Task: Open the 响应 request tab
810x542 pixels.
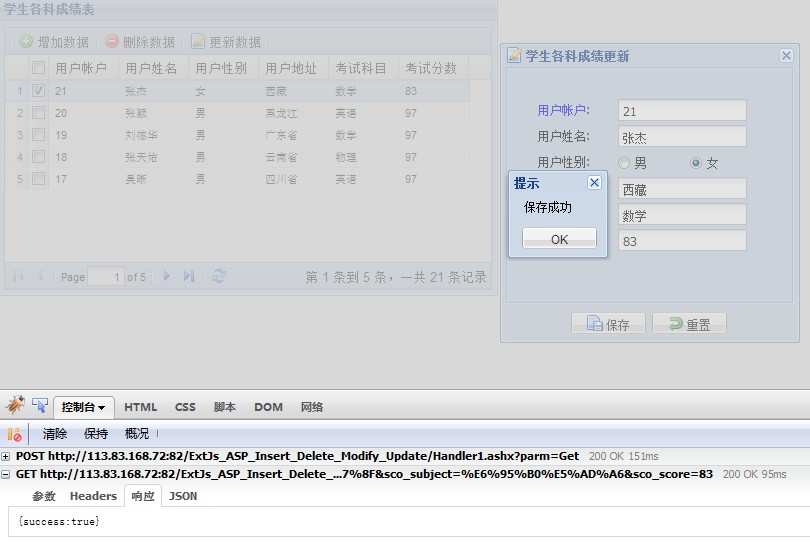Action: (143, 496)
